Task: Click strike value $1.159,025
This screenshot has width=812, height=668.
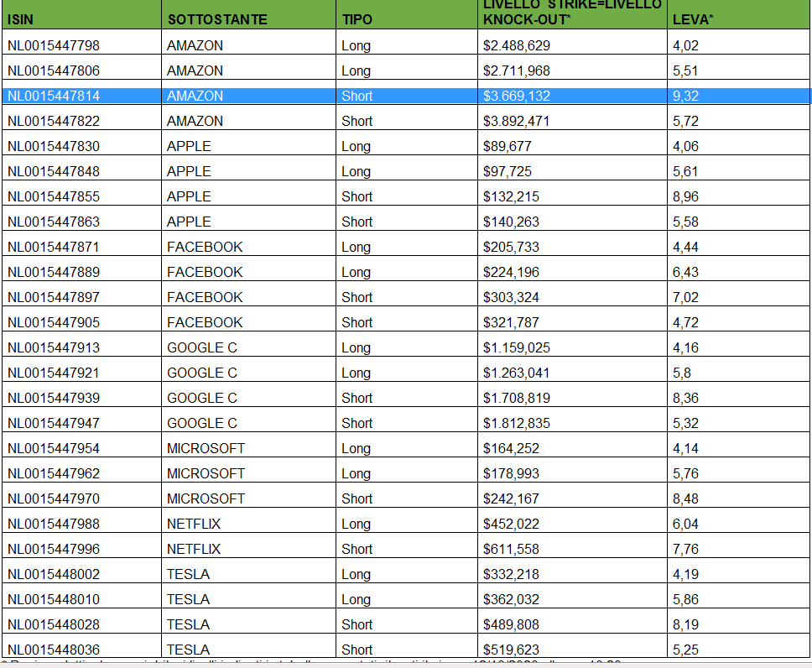Action: (516, 347)
